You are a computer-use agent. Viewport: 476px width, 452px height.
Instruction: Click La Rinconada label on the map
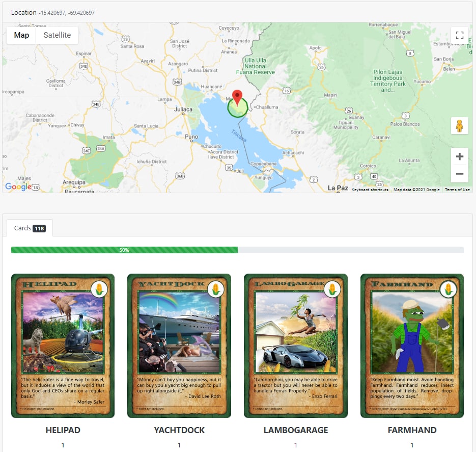click(x=236, y=41)
